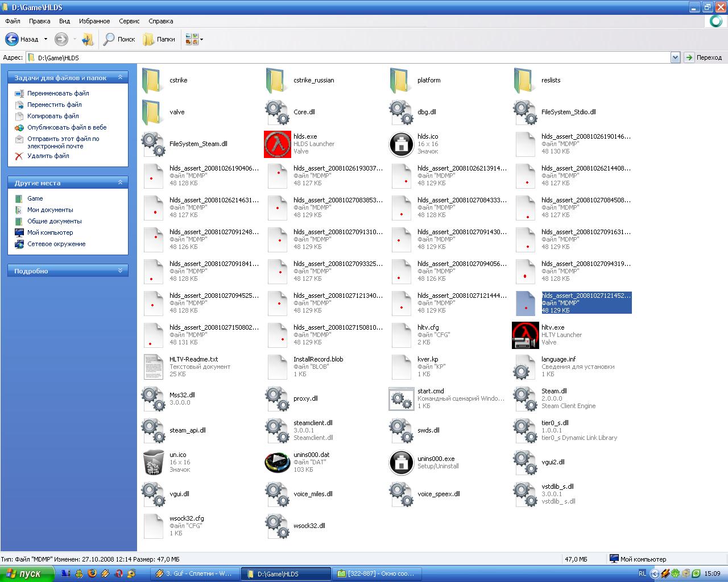728x582 pixels.
Task: Open the Правка menu
Action: (x=40, y=21)
